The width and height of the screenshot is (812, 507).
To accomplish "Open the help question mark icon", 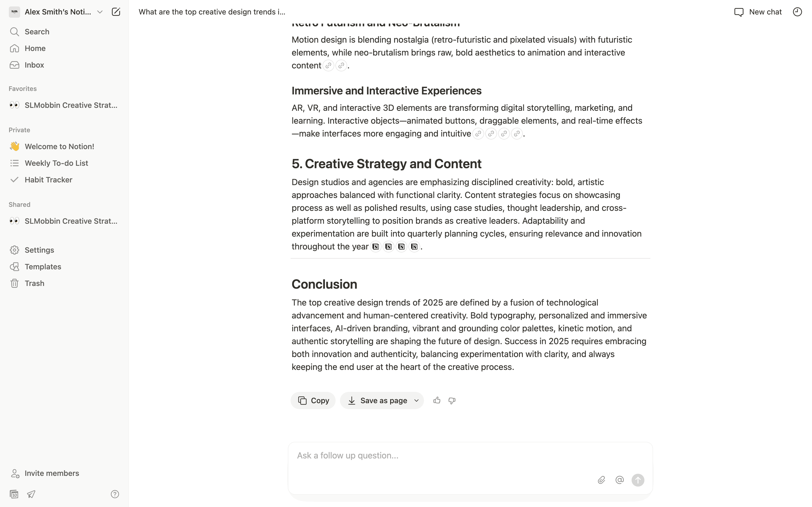I will click(x=115, y=494).
